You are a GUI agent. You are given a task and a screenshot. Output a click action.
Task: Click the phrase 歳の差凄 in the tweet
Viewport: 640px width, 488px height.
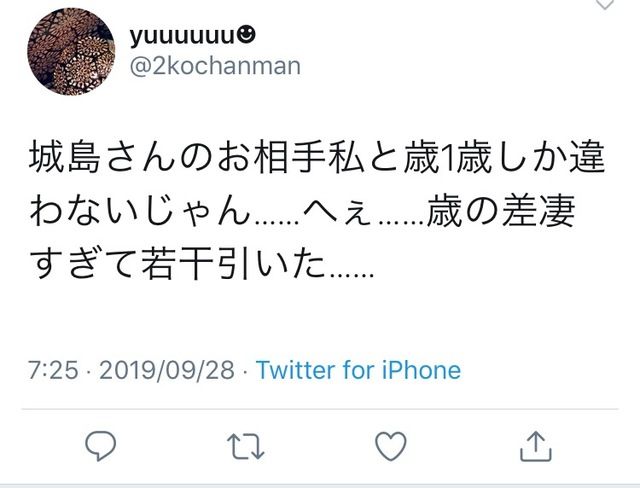[502, 213]
